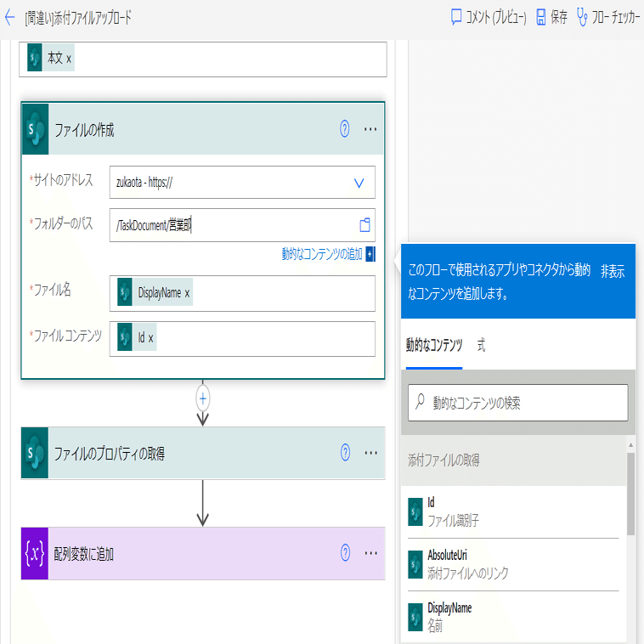Click the DisplayName token in ファイル名
The image size is (644, 644).
155,292
